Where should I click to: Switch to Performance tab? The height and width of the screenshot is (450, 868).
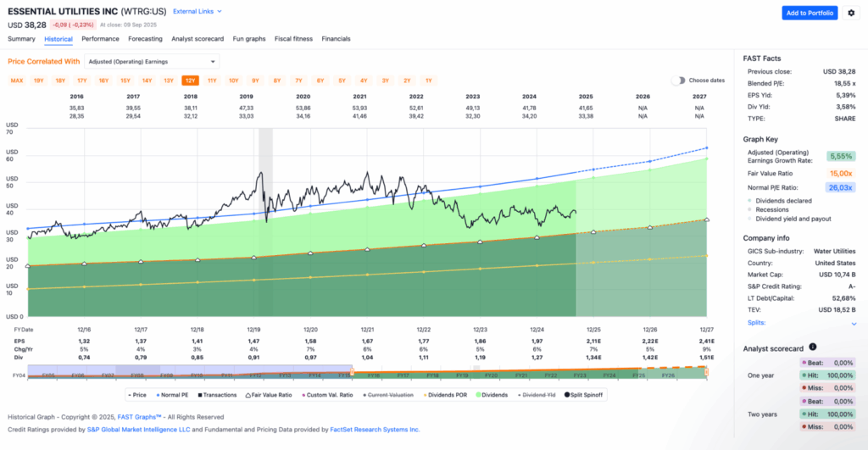pos(100,39)
